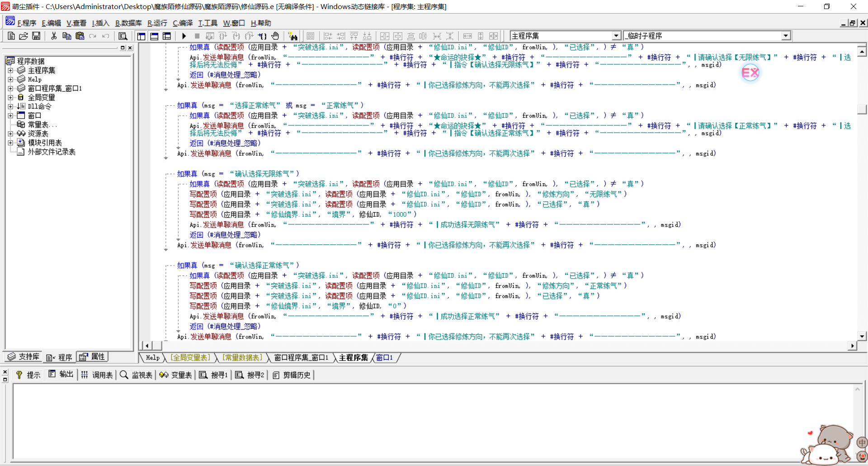868x466 pixels.
Task: Click the hand breakpoint icon in toolbar
Action: 275,36
